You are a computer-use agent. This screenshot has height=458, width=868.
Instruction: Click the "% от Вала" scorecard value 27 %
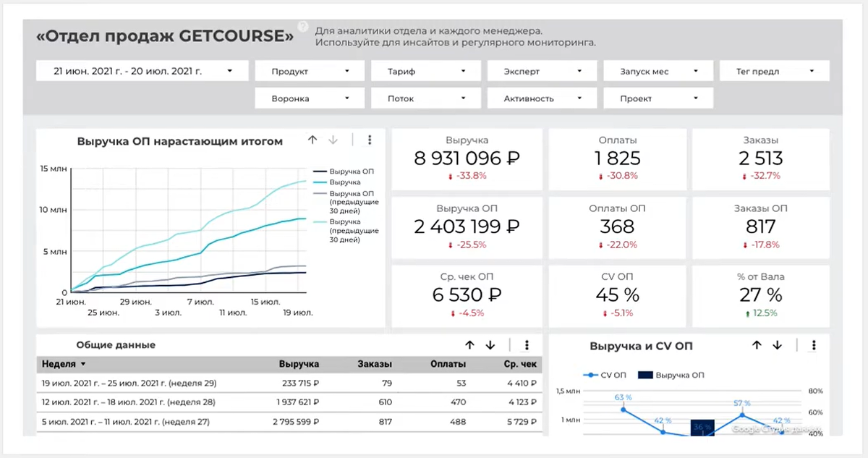761,295
